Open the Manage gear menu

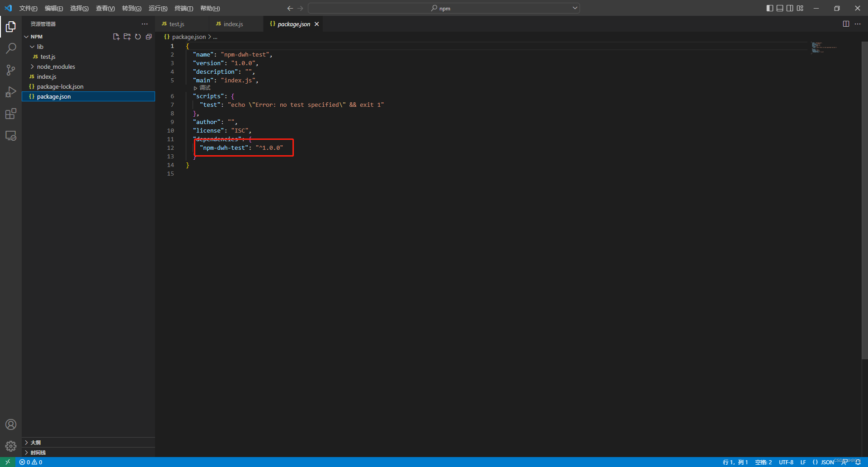(11, 446)
